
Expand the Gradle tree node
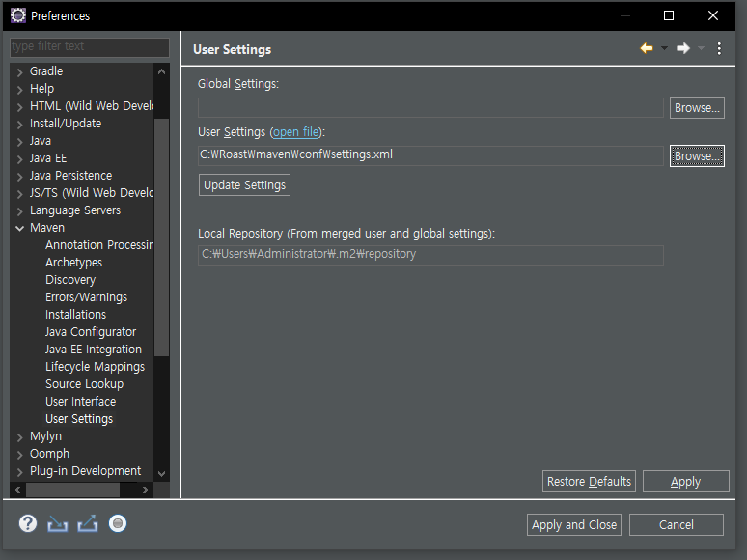(19, 72)
